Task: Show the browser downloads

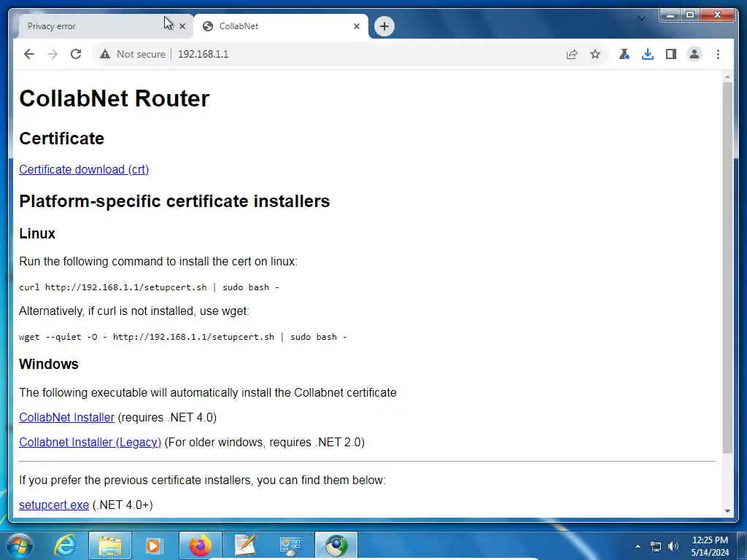Action: point(648,54)
